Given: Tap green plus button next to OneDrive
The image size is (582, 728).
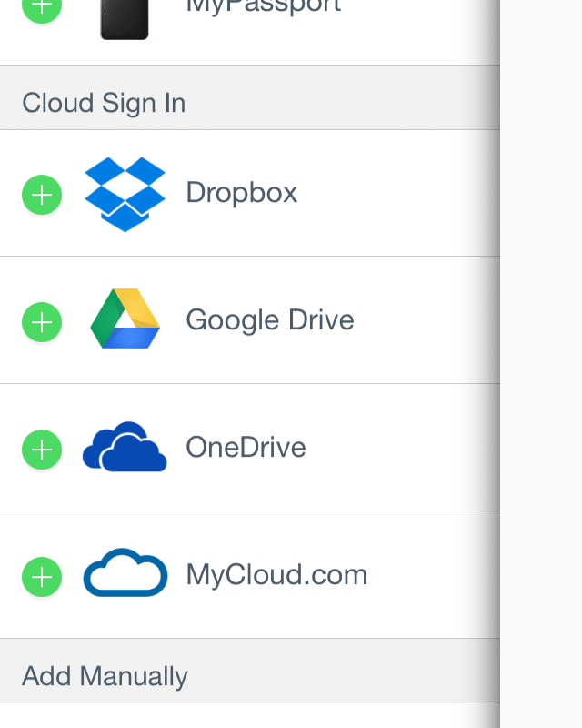Looking at the screenshot, I should [x=42, y=450].
